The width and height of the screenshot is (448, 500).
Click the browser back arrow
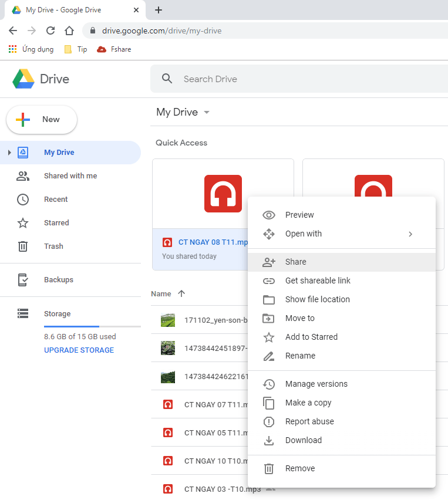pos(13,31)
